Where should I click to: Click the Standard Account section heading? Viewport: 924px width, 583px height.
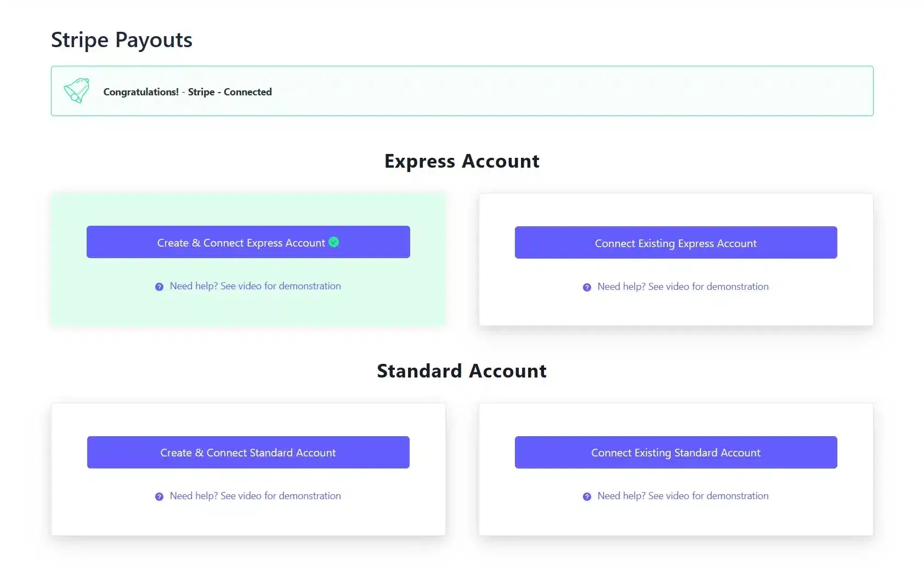tap(461, 370)
